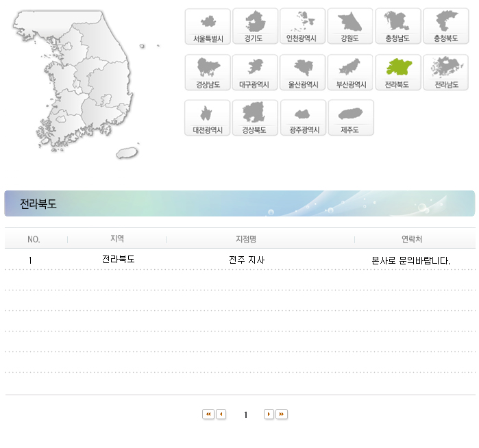
Task: Choose the 전라남도 region icon
Action: coord(445,73)
